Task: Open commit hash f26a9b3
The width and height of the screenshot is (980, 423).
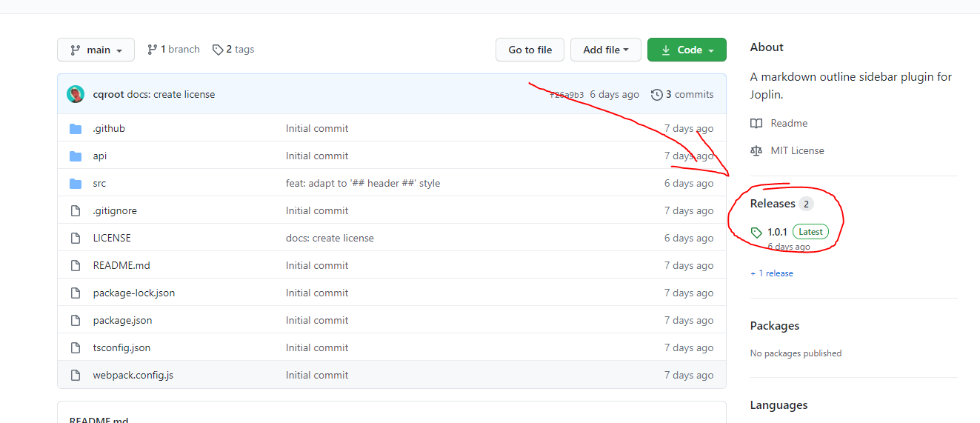Action: [567, 95]
